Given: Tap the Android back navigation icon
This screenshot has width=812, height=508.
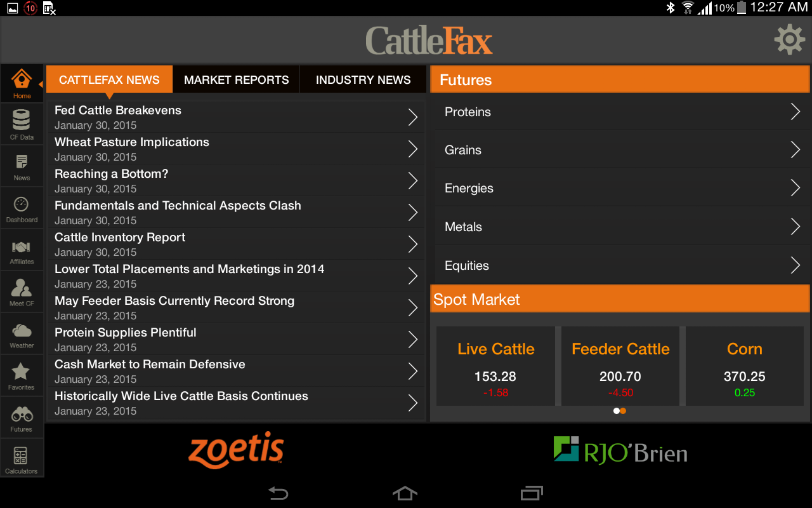Looking at the screenshot, I should tap(278, 493).
